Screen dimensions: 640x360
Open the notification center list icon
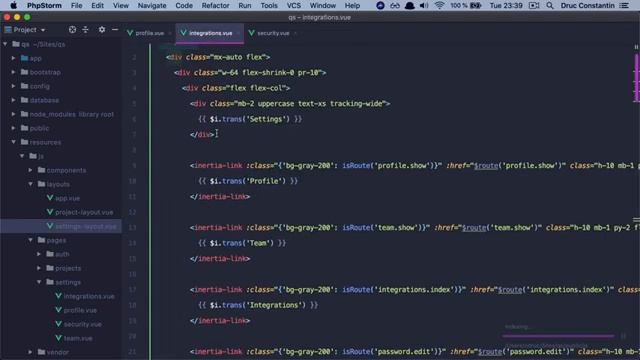pyautogui.click(x=624, y=5)
